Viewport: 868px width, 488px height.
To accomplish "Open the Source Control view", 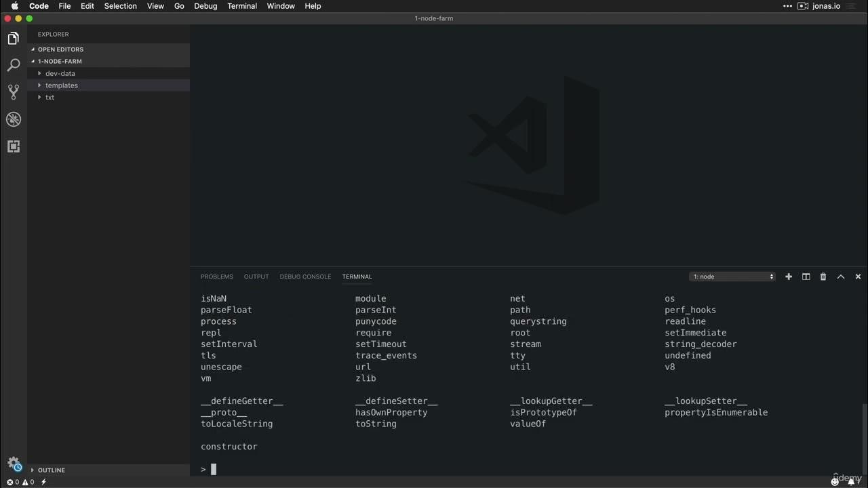I will coord(14,92).
